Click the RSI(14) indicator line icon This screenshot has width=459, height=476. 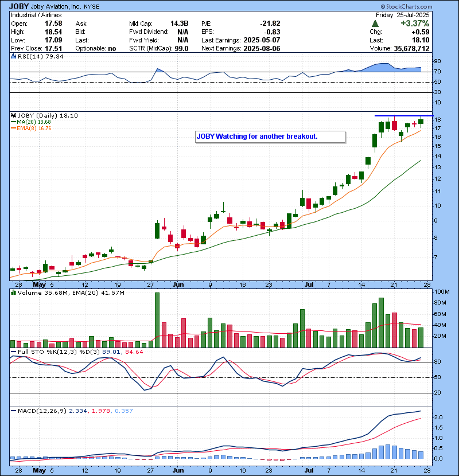click(x=13, y=56)
